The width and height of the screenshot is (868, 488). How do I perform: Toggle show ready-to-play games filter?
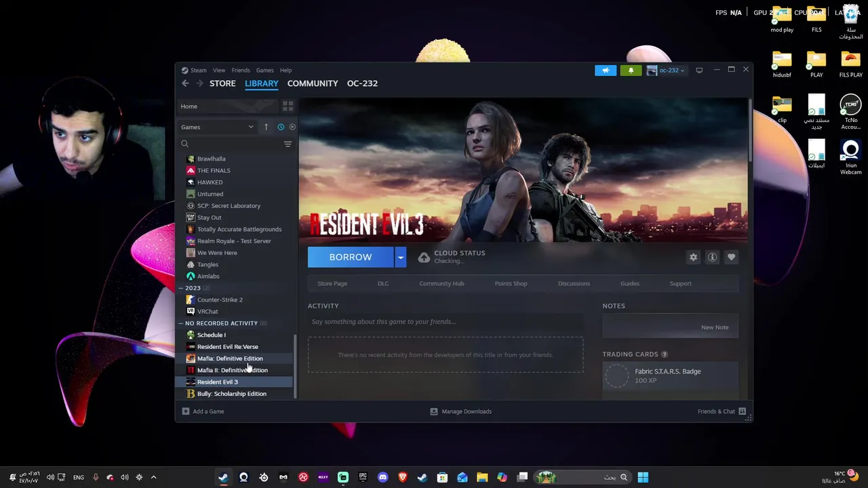(x=292, y=127)
